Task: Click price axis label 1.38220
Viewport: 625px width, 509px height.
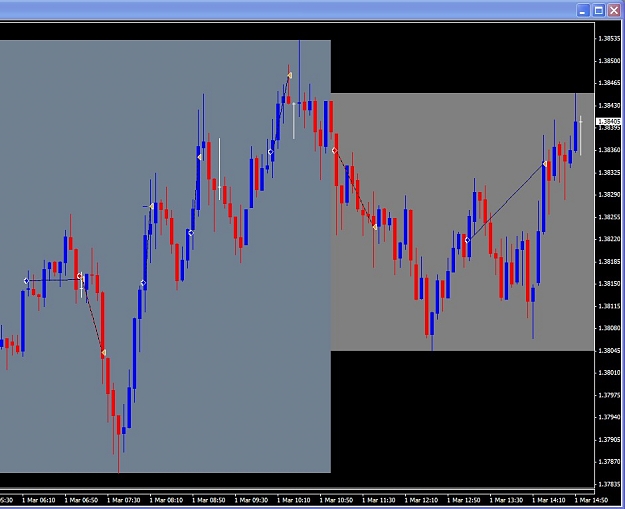Action: (609, 239)
